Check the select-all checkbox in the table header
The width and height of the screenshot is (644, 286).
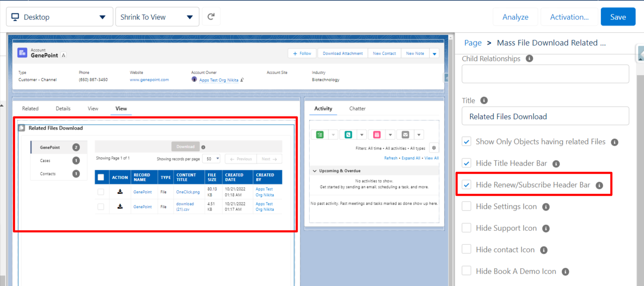101,177
